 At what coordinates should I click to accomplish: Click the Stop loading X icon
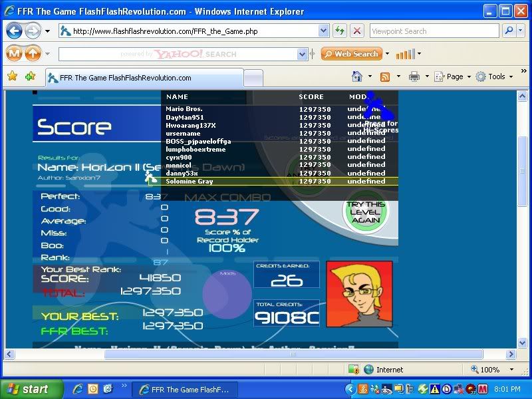(x=357, y=31)
